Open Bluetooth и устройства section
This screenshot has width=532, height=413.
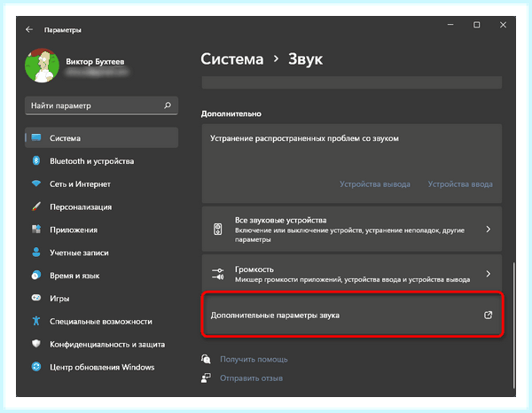101,161
